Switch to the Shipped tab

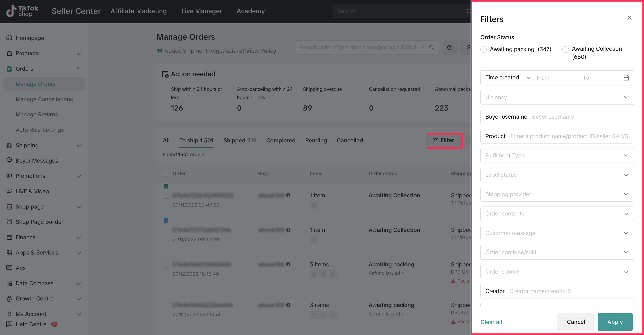(x=240, y=140)
